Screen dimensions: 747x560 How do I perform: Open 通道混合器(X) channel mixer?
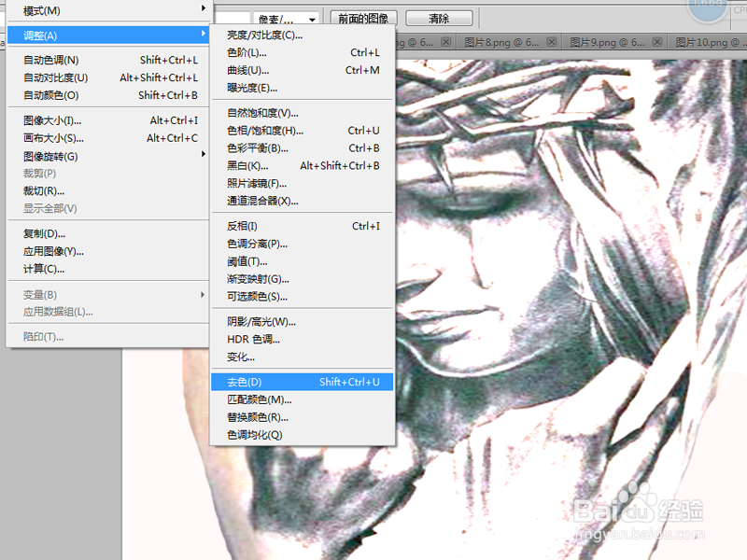click(x=302, y=201)
